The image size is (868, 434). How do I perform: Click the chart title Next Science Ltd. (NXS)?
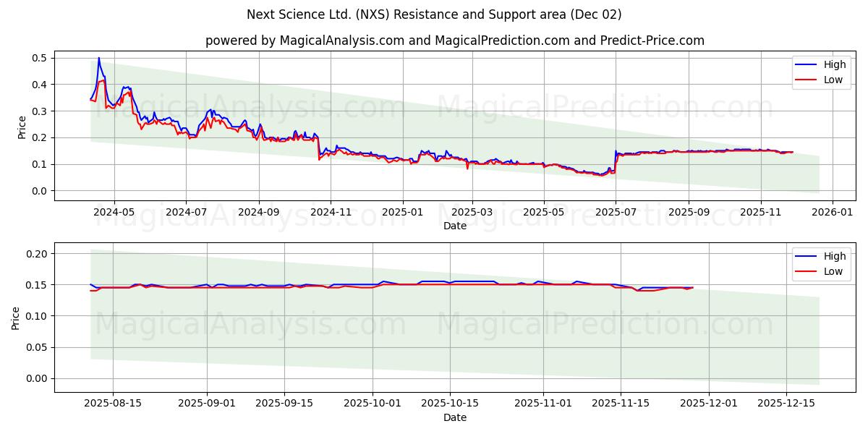(x=434, y=13)
